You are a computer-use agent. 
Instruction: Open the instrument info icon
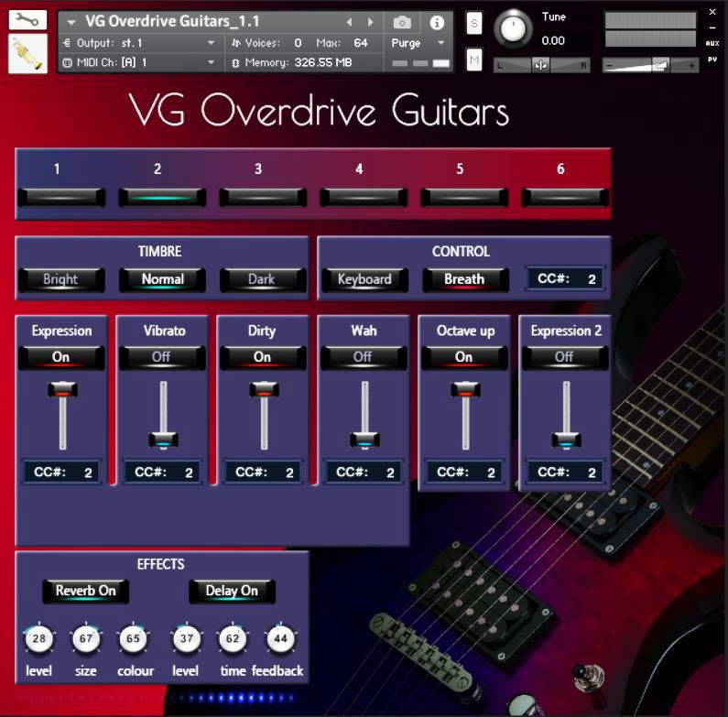click(437, 22)
